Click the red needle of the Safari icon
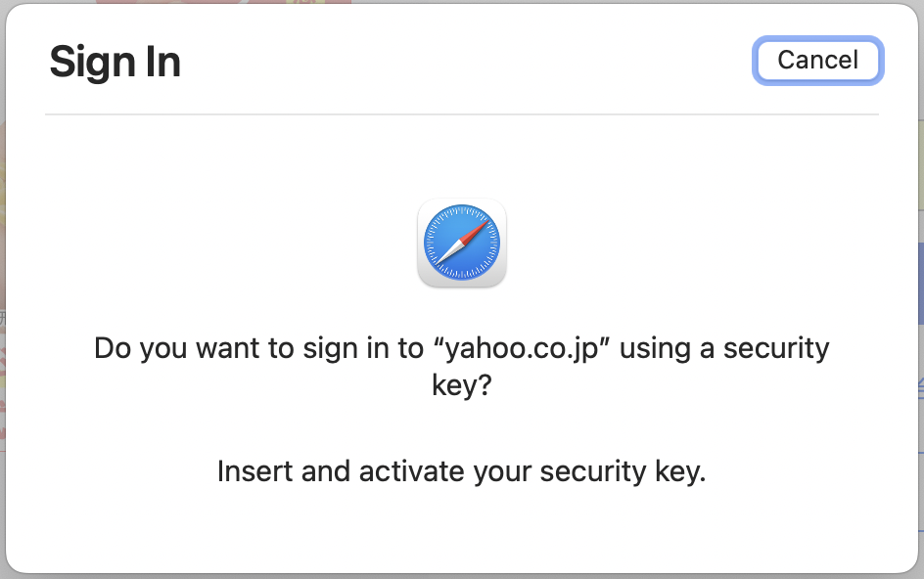 click(x=474, y=232)
